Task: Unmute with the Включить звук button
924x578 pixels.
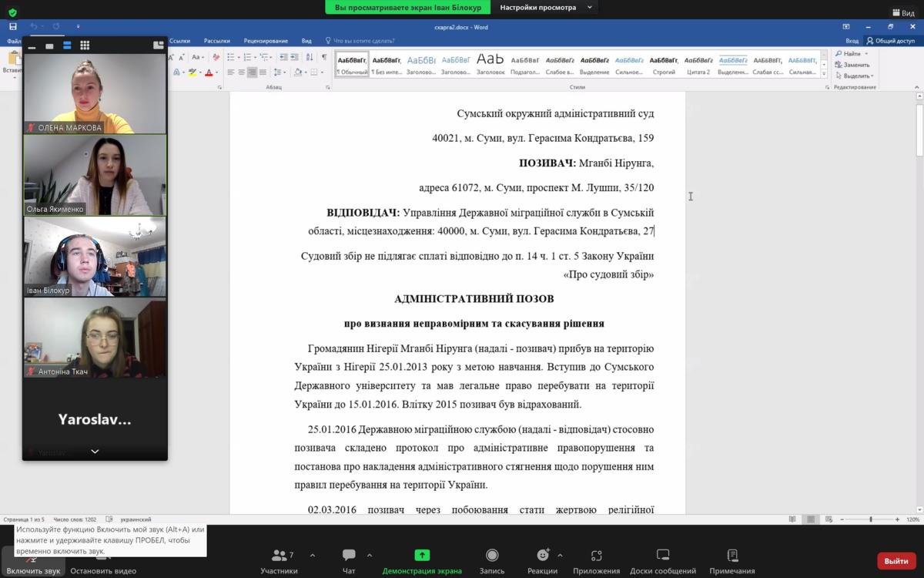Action: point(33,561)
